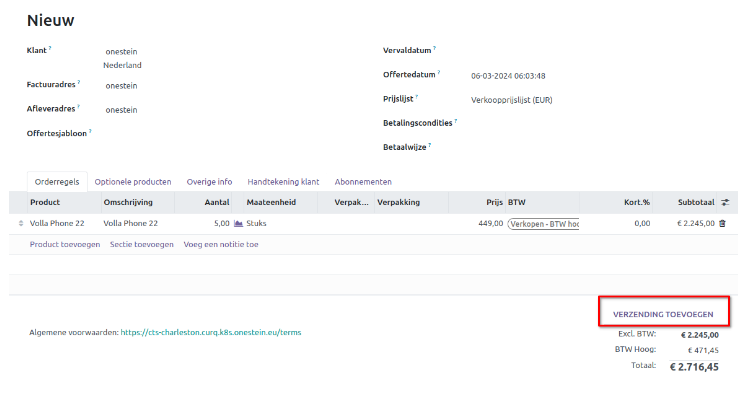Show help tooltip next to Prijslijst
This screenshot has height=398, width=746.
point(417,97)
